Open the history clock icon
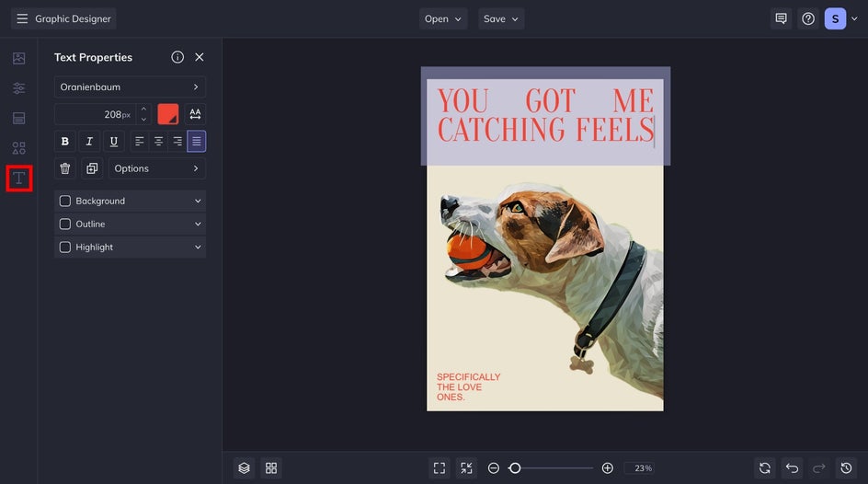The width and height of the screenshot is (868, 484). coord(846,468)
